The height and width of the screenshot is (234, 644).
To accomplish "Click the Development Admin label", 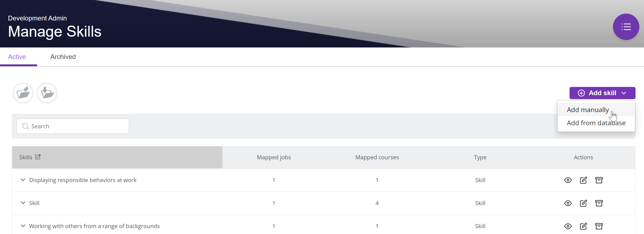I will click(37, 18).
